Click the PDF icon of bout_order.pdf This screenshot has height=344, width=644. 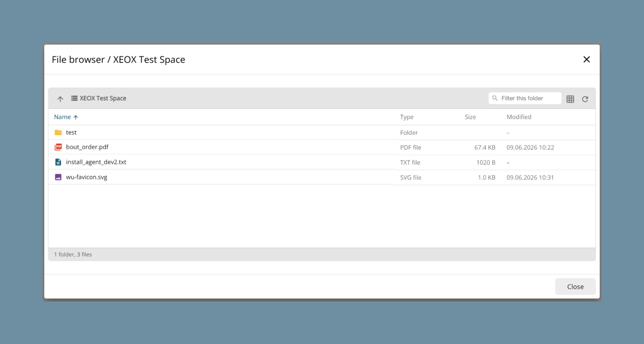58,147
